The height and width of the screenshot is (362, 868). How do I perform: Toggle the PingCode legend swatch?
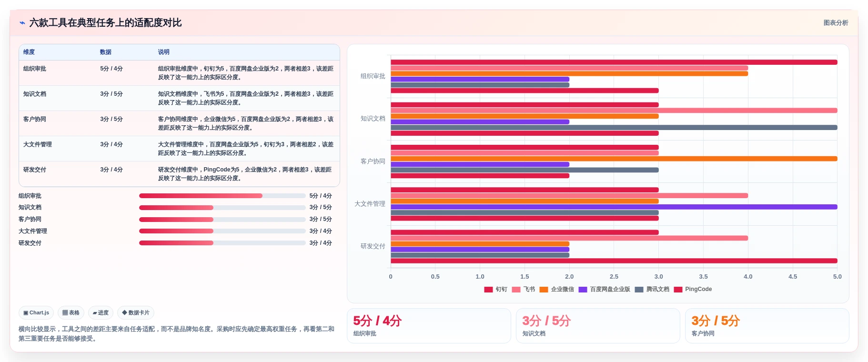point(678,290)
